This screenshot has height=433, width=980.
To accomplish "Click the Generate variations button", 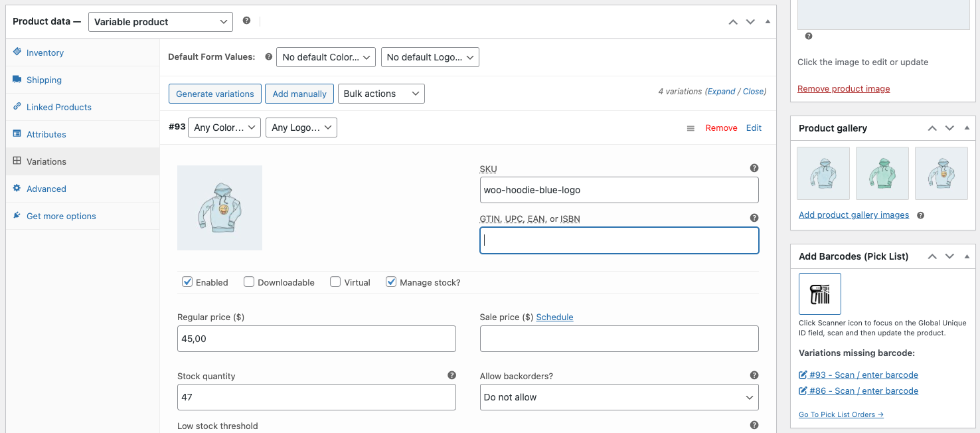I will 214,94.
